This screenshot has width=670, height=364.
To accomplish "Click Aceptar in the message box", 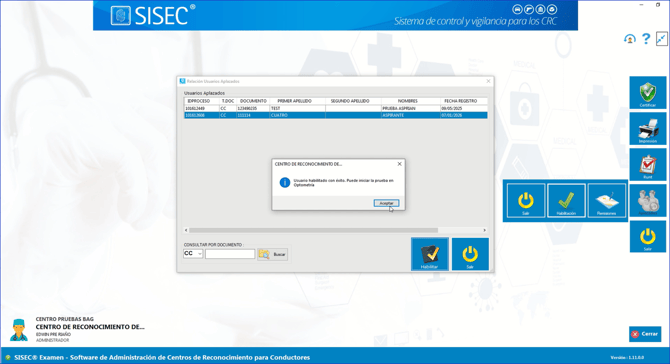I will (386, 203).
